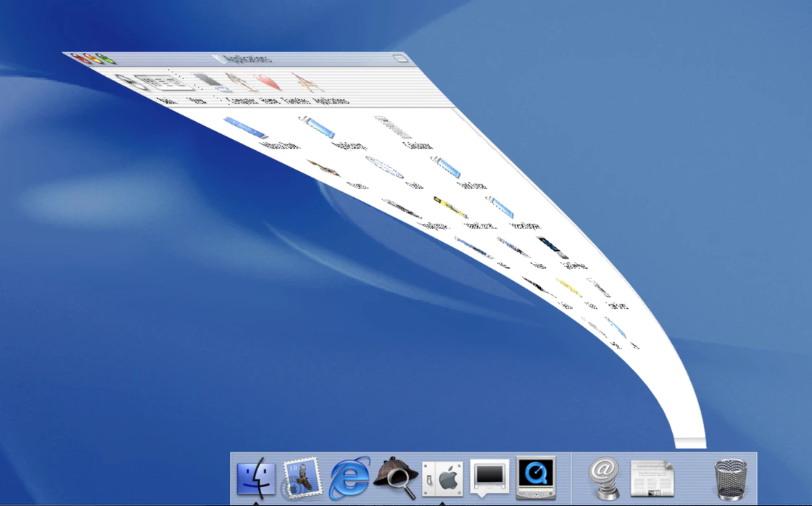This screenshot has height=506, width=812.
Task: Launch QuickTime Player from the Dock
Action: tap(536, 478)
